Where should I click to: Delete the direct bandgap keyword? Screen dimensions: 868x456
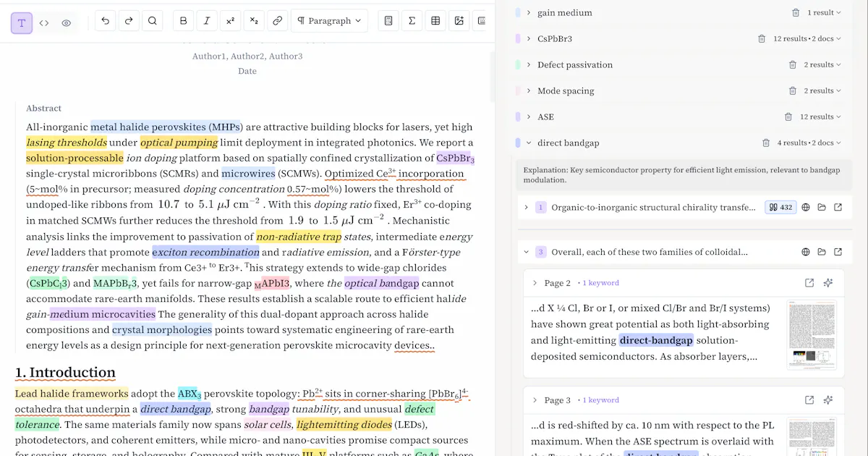(x=766, y=143)
